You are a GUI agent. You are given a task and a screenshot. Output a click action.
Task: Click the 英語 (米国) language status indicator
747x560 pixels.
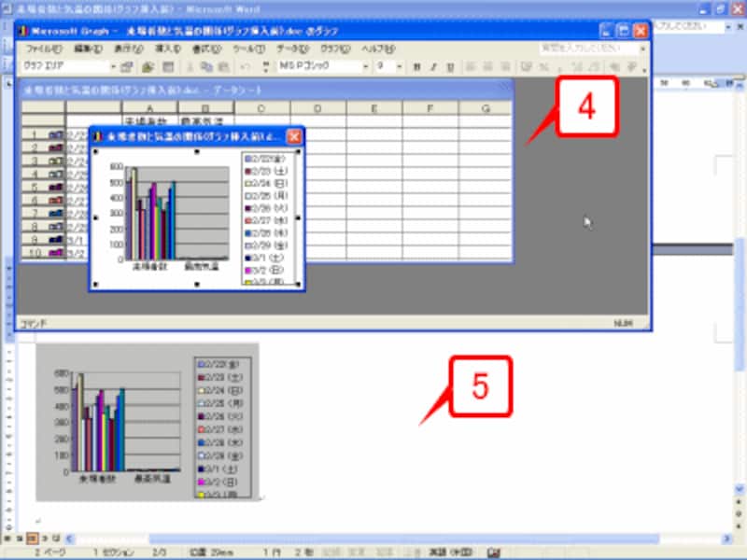point(450,553)
